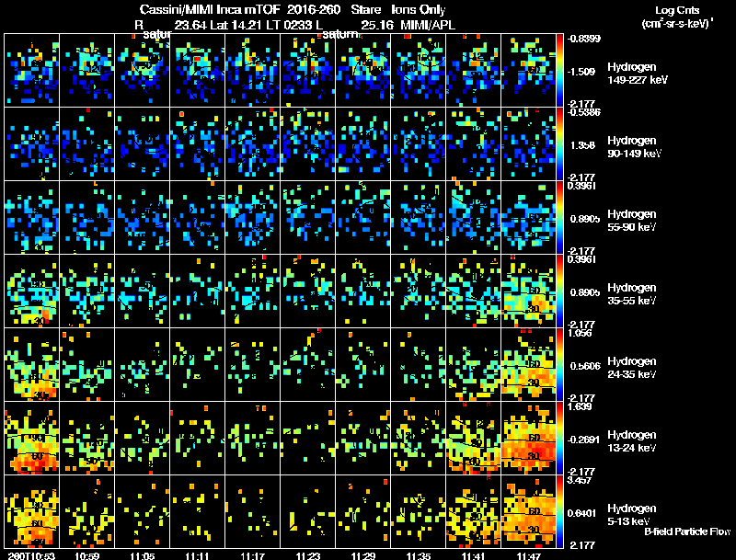The width and height of the screenshot is (736, 560).
Task: Click the 11:35 time axis label
Action: point(419,555)
